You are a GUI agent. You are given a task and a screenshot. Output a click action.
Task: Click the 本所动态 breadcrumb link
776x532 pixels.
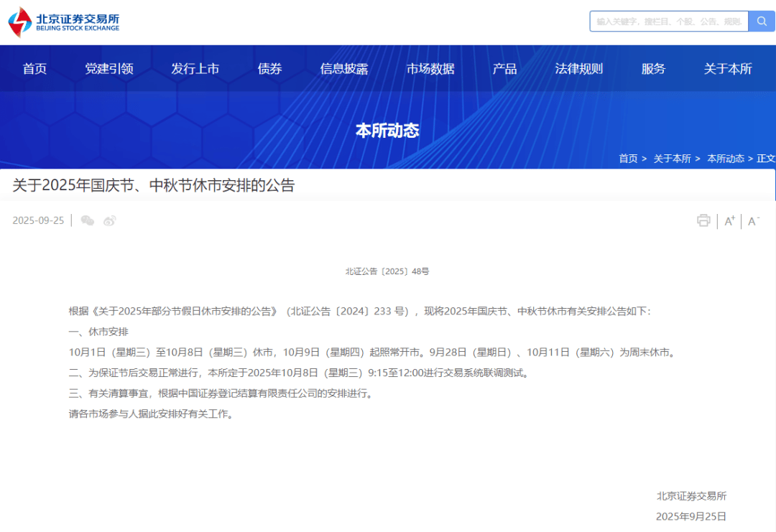726,159
